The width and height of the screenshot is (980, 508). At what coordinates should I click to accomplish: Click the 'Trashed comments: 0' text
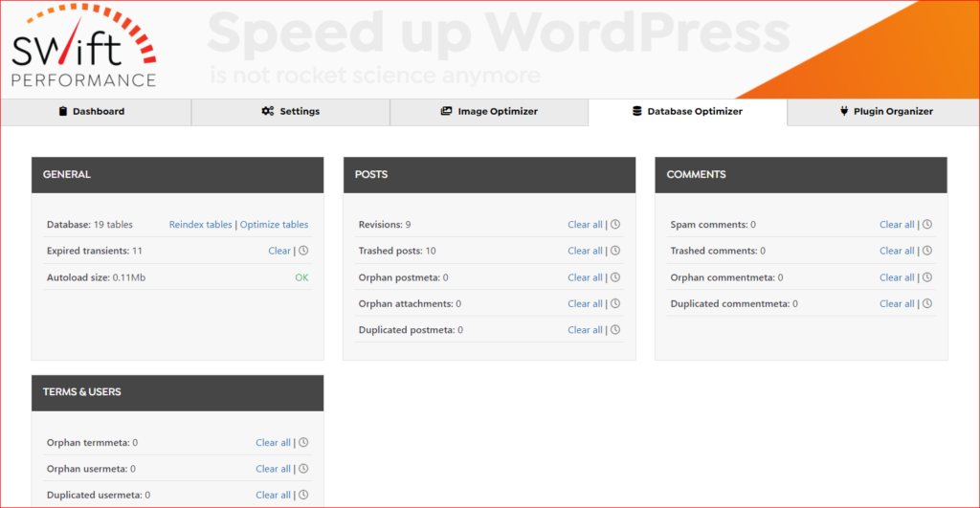pyautogui.click(x=718, y=251)
